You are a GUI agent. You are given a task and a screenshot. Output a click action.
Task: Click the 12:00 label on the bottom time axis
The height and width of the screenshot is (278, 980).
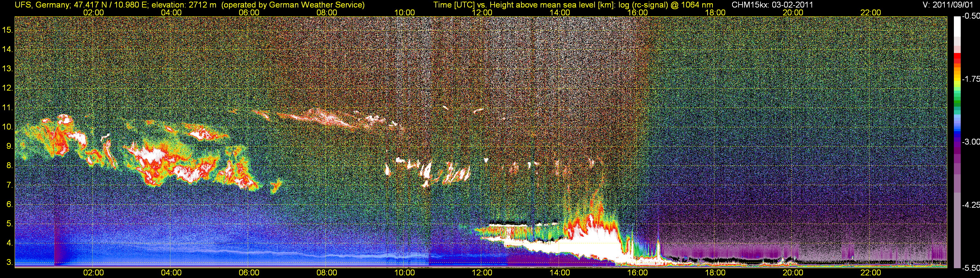[x=482, y=273]
